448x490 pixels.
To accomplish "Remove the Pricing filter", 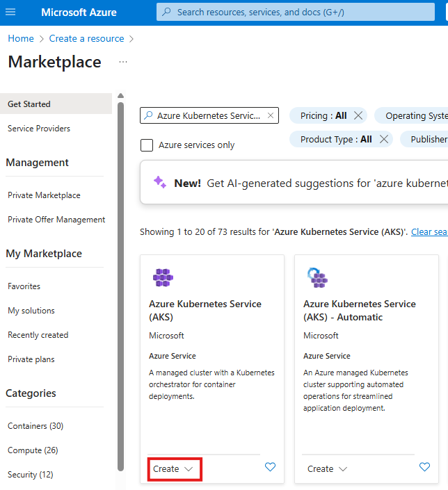I will coord(358,115).
